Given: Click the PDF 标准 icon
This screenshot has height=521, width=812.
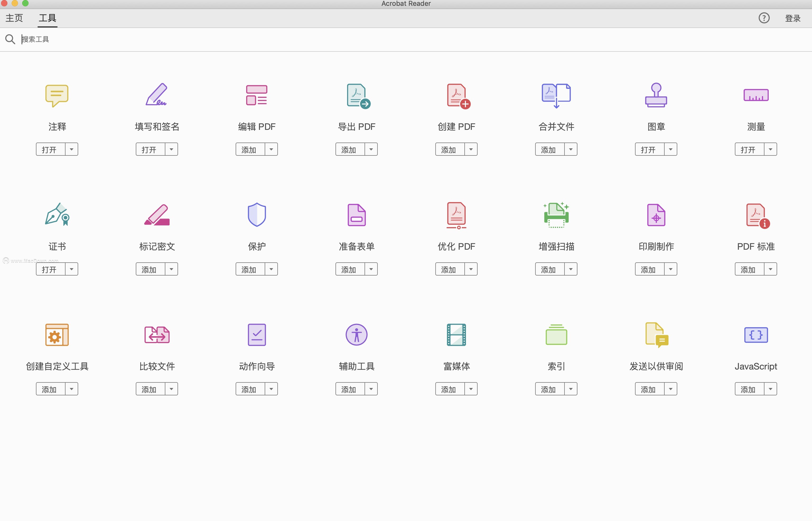Looking at the screenshot, I should tap(758, 216).
